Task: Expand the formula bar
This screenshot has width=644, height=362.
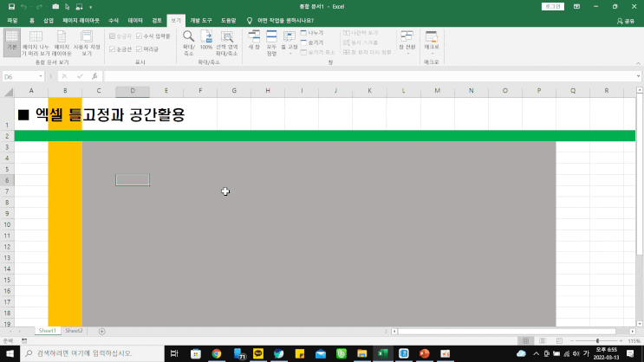Action: point(638,76)
